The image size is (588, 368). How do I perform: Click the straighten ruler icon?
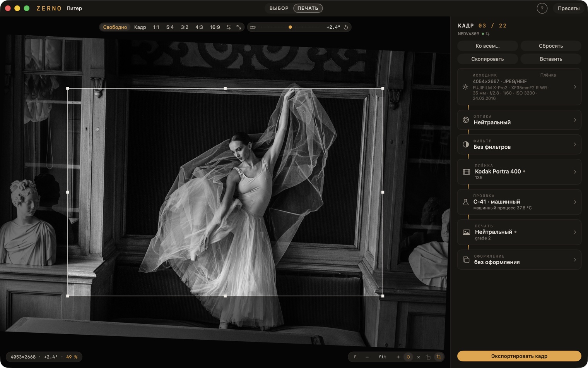pos(253,27)
